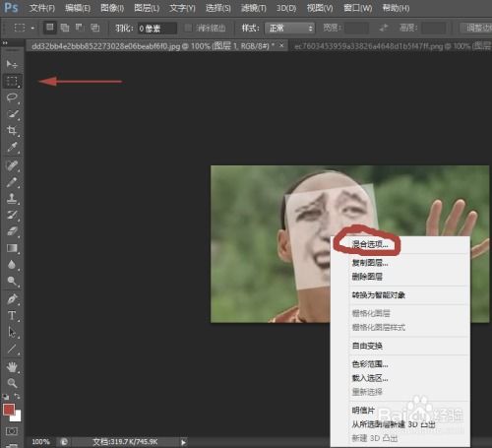Click the 调整边缘 refine edge button
The width and height of the screenshot is (492, 448).
[x=475, y=29]
